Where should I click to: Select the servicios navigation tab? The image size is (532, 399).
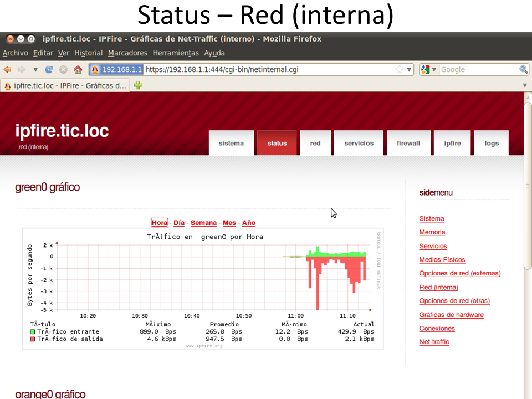click(359, 143)
